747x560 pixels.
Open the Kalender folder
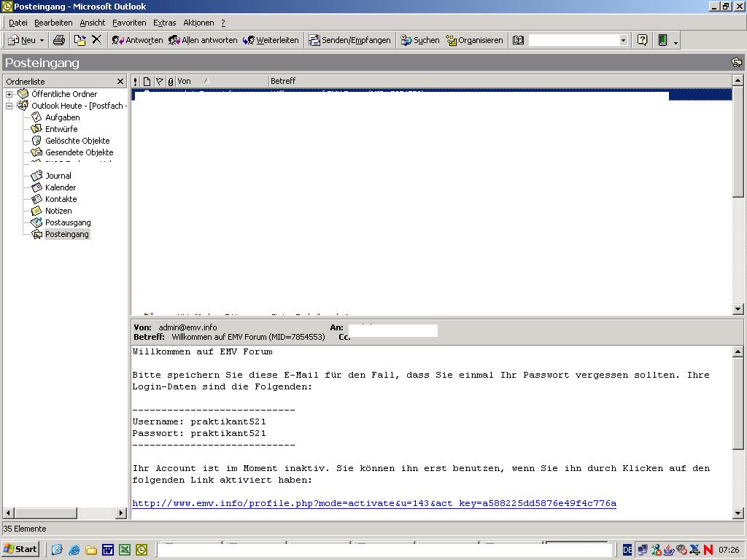(61, 187)
